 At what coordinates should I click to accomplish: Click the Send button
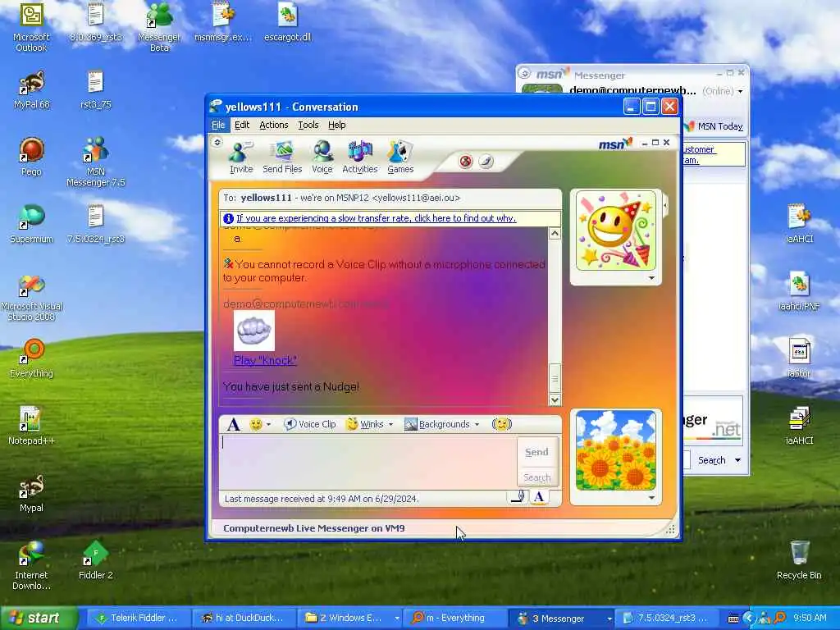coord(536,452)
